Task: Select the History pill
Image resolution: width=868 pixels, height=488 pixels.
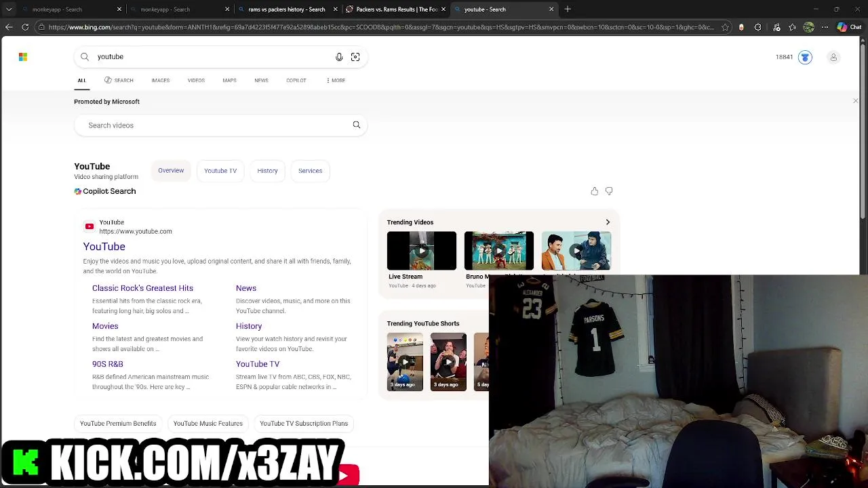Action: click(267, 171)
